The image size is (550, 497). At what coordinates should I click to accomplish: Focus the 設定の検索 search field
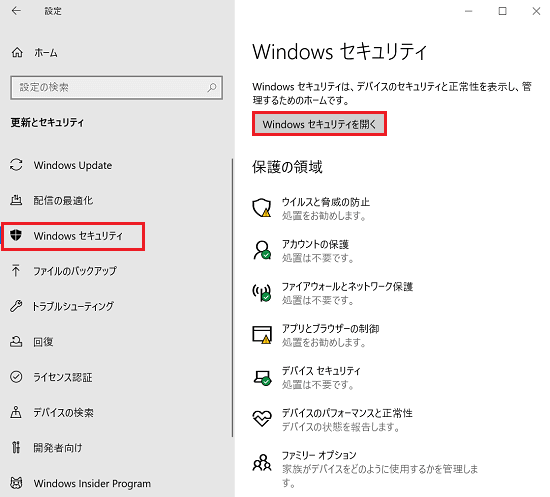click(x=116, y=87)
